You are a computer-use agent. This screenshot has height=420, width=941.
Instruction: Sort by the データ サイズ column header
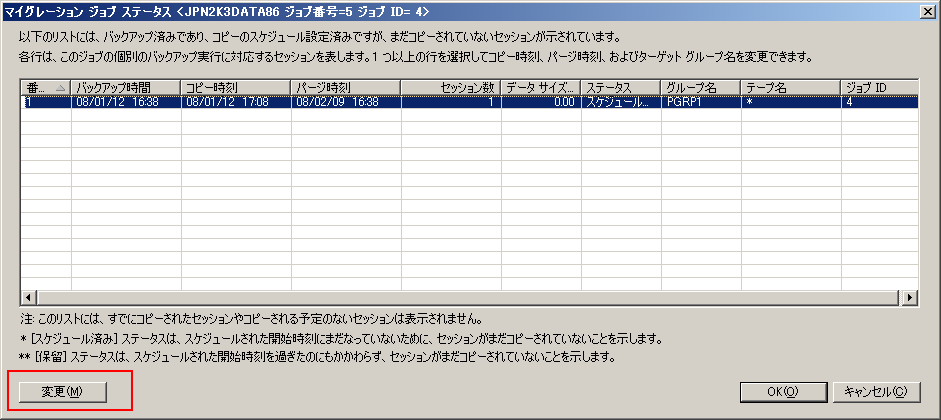tap(541, 87)
